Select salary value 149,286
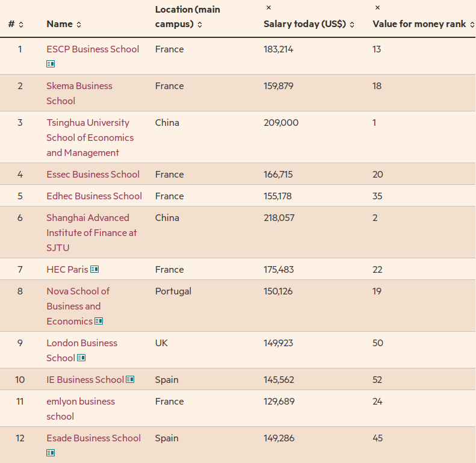This screenshot has height=463, width=476. [279, 438]
